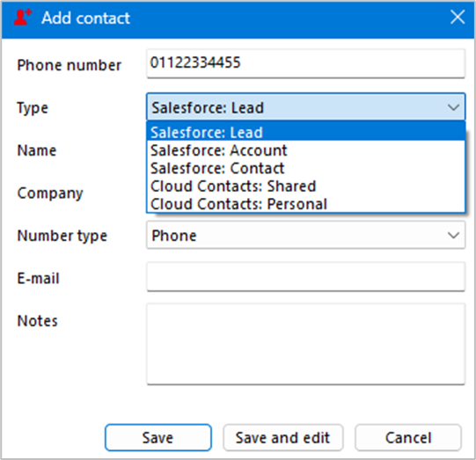Click the Phone number label
476x460 pixels.
tap(70, 65)
